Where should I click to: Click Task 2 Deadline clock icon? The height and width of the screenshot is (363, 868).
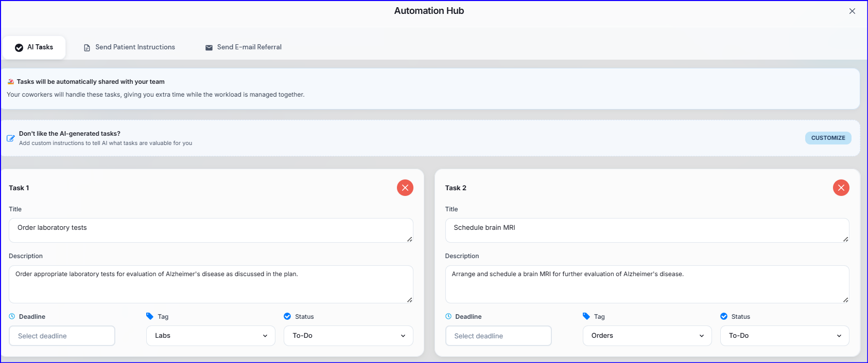(x=448, y=316)
